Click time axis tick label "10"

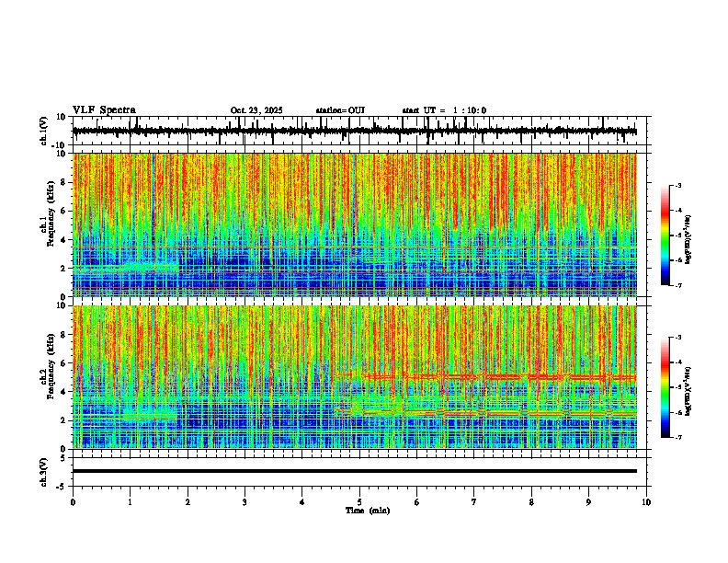[x=646, y=502]
